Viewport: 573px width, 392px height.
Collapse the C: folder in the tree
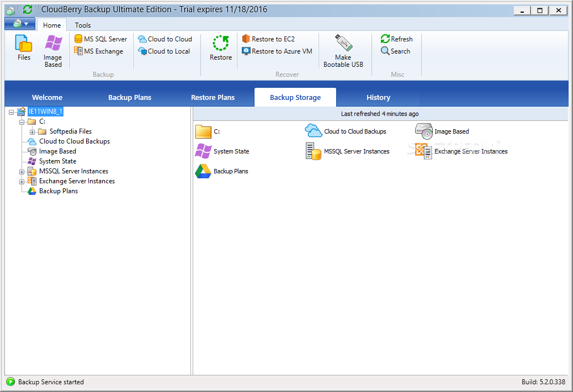22,122
